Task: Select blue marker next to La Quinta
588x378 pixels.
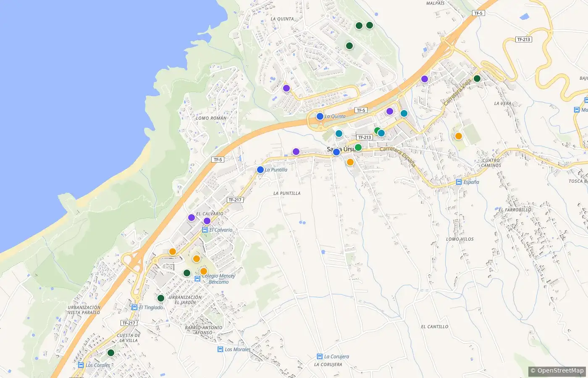Action: tap(320, 116)
